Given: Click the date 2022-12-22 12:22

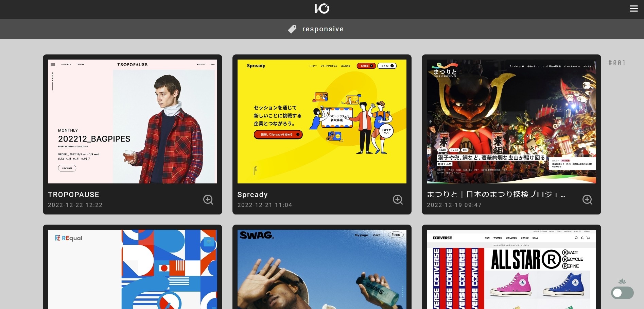Looking at the screenshot, I should point(75,205).
